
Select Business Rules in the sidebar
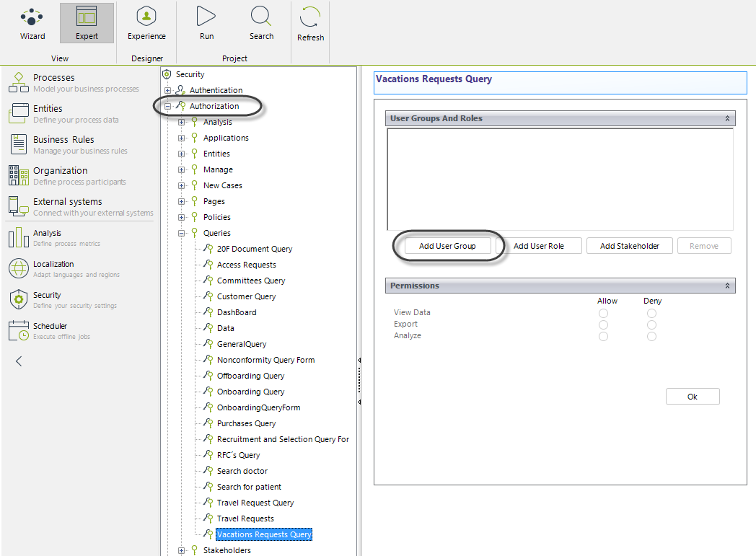pos(63,144)
